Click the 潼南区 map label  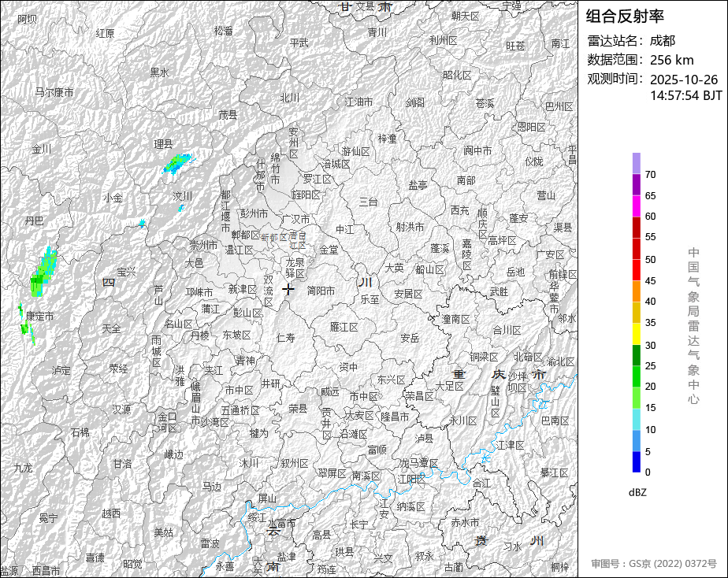456,319
